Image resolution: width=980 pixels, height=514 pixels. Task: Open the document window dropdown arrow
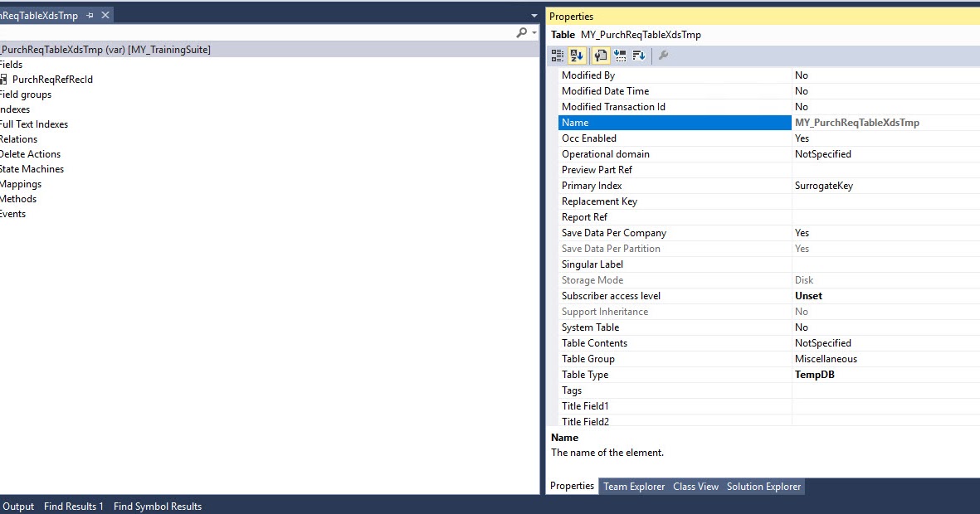[x=534, y=15]
